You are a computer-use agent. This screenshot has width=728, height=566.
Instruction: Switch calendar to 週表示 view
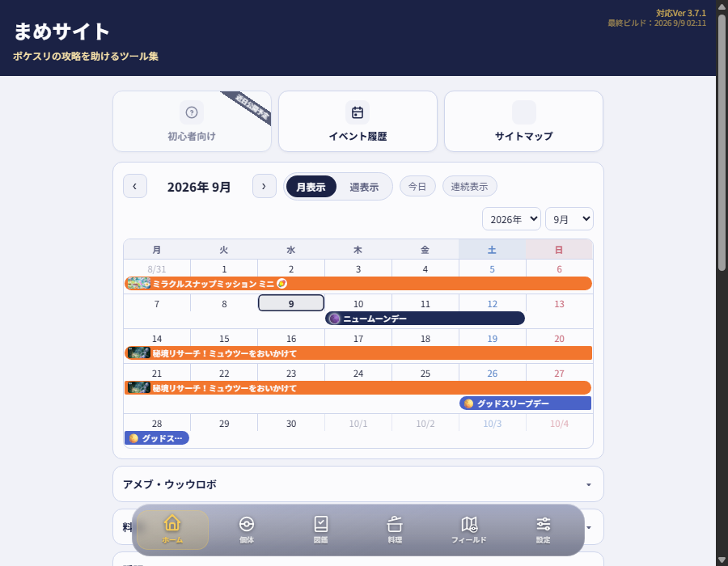364,187
